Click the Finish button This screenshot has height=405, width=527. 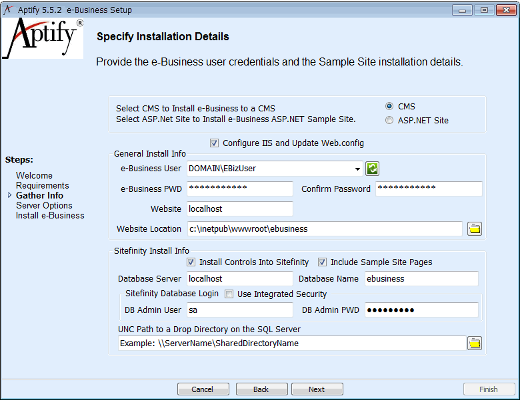pyautogui.click(x=489, y=389)
